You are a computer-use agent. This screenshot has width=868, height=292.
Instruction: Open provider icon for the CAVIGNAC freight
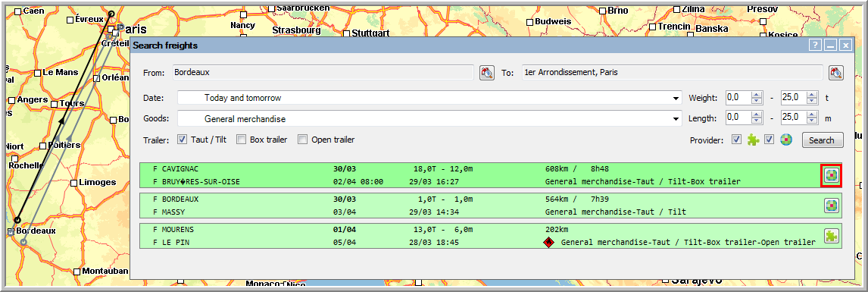[x=832, y=176]
